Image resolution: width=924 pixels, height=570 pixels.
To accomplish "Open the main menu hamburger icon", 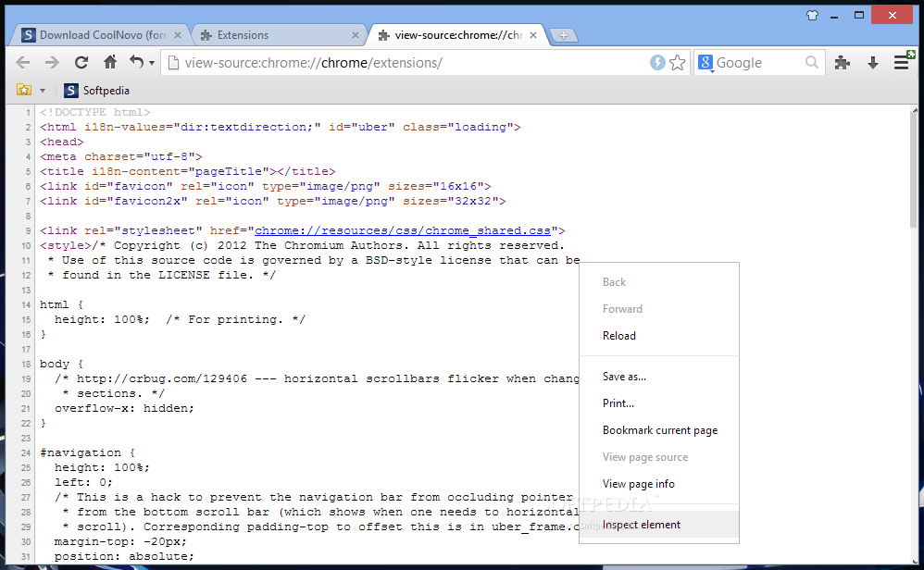I will (x=904, y=61).
